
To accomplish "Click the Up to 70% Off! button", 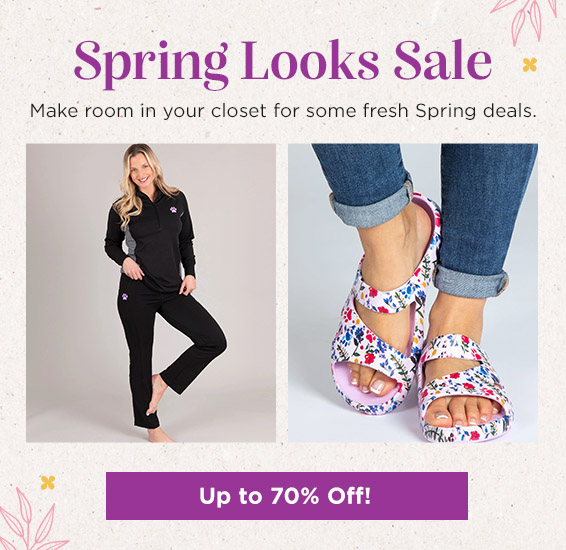I will pos(287,496).
